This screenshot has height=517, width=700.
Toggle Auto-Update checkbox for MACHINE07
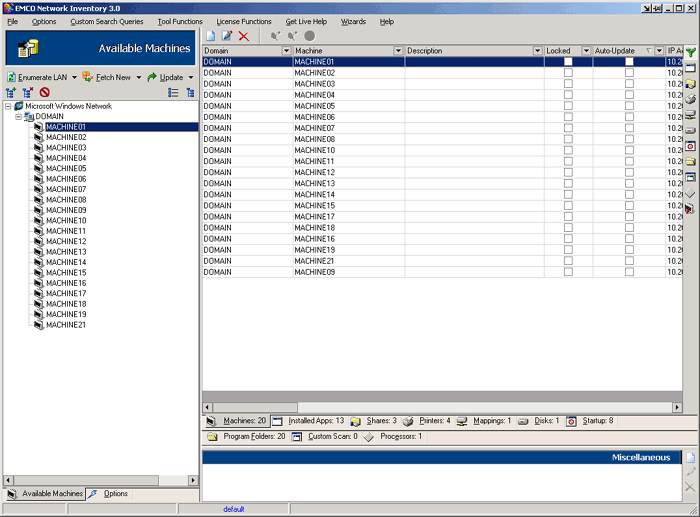point(629,128)
